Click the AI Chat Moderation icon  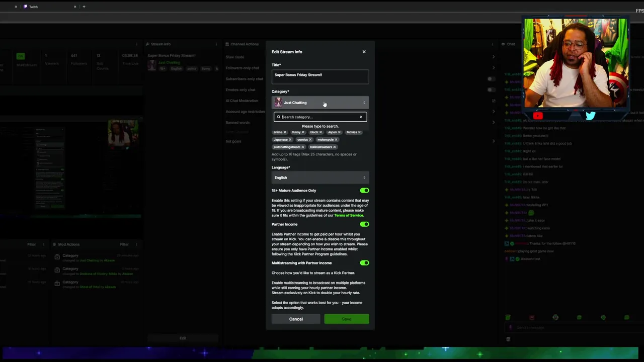pos(494,101)
